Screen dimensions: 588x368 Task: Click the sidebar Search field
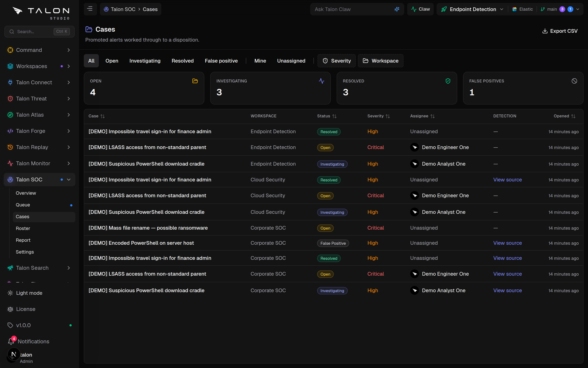tap(39, 31)
